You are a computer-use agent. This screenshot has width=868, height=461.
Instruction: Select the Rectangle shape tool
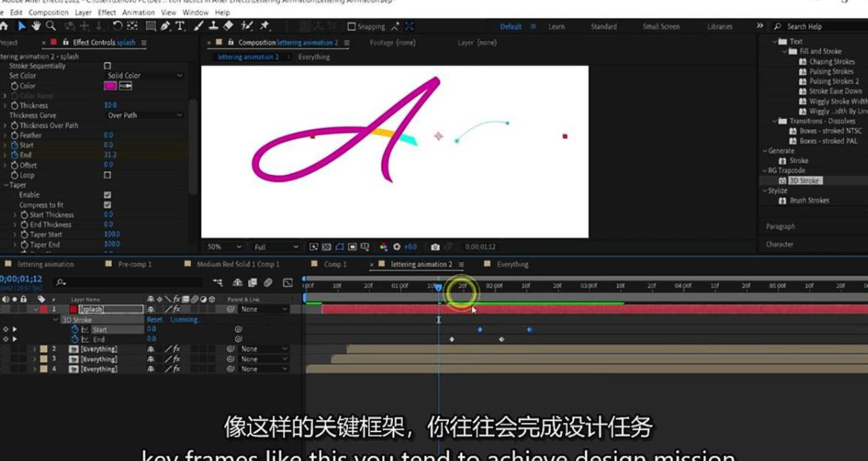[x=151, y=26]
